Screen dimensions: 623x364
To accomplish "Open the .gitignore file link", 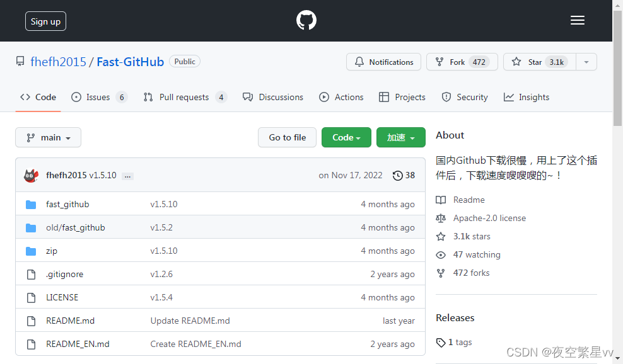I will tap(65, 275).
